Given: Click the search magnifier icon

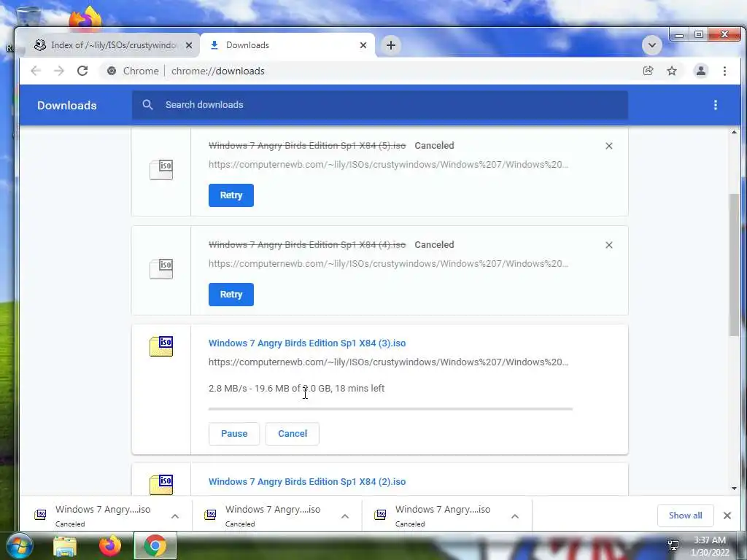Looking at the screenshot, I should click(147, 105).
